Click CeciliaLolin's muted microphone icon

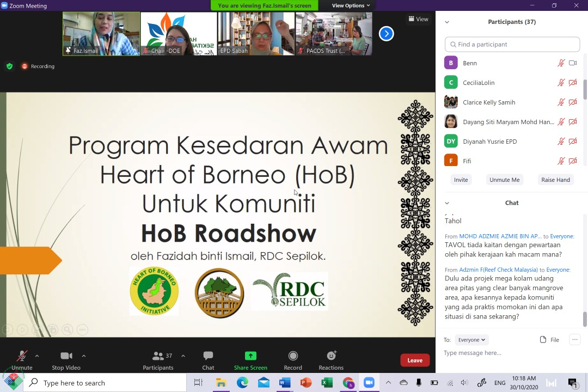pyautogui.click(x=561, y=83)
